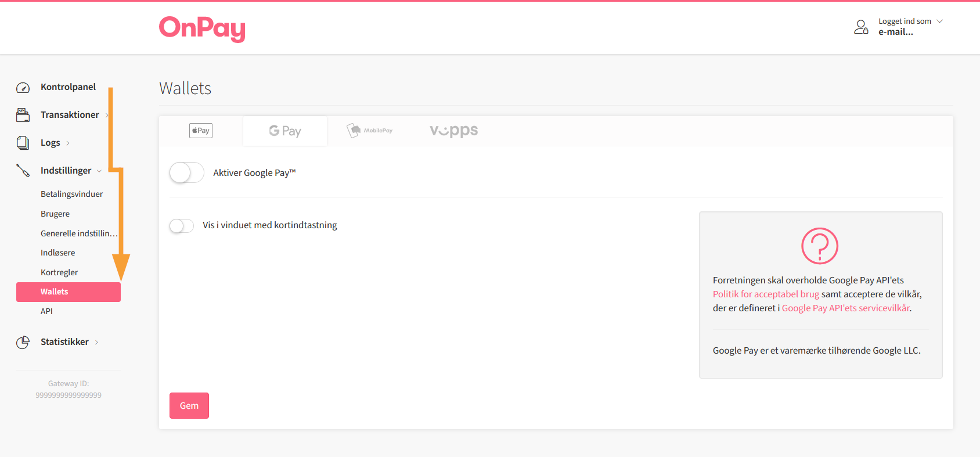Open Indløsere settings
The image size is (980, 457).
click(x=57, y=253)
